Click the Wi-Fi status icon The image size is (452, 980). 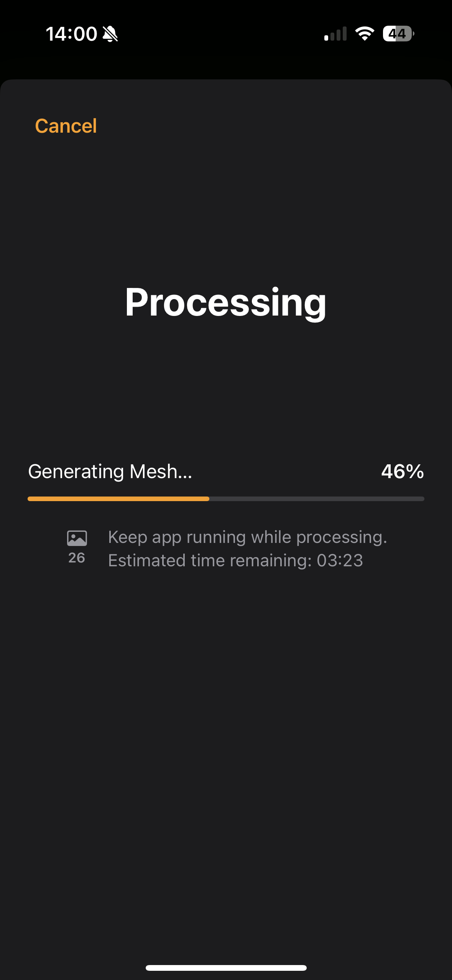[365, 34]
